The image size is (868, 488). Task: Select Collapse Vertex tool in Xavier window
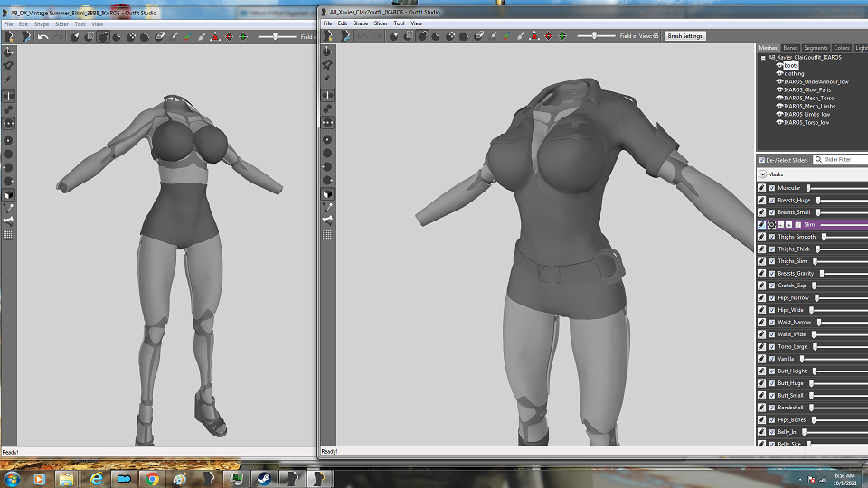point(534,36)
